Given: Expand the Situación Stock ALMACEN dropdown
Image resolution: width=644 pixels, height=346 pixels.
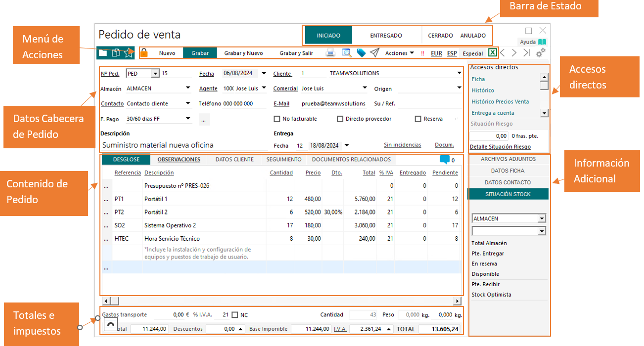Looking at the screenshot, I should point(542,218).
